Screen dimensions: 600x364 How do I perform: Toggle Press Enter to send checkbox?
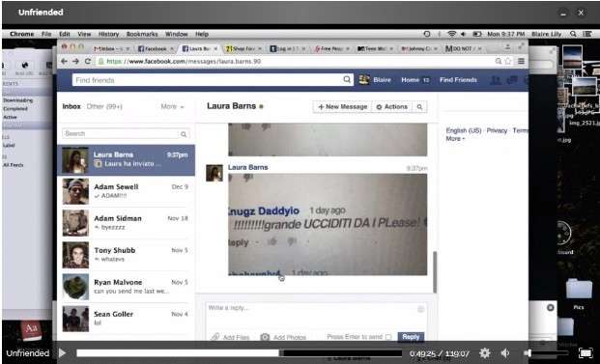click(x=388, y=337)
